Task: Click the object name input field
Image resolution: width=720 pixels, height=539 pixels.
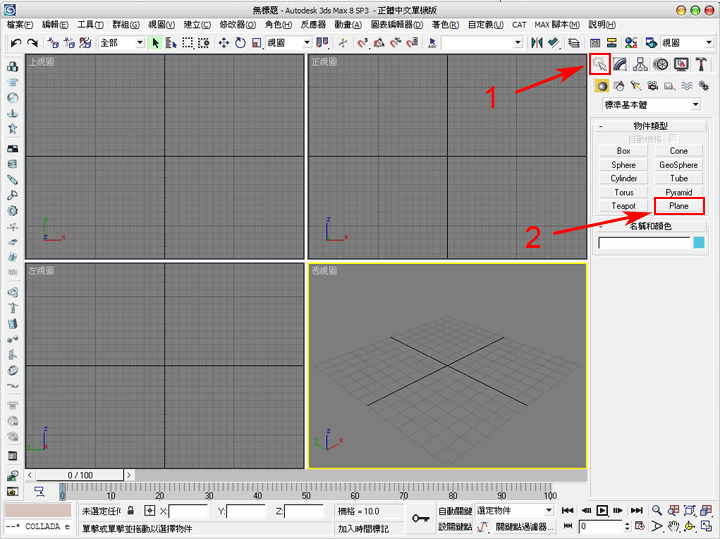Action: point(644,242)
